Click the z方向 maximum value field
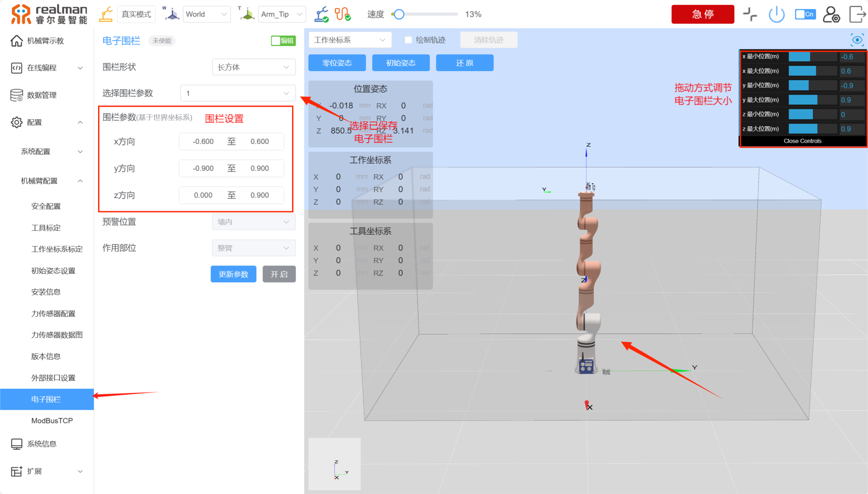 pos(260,195)
